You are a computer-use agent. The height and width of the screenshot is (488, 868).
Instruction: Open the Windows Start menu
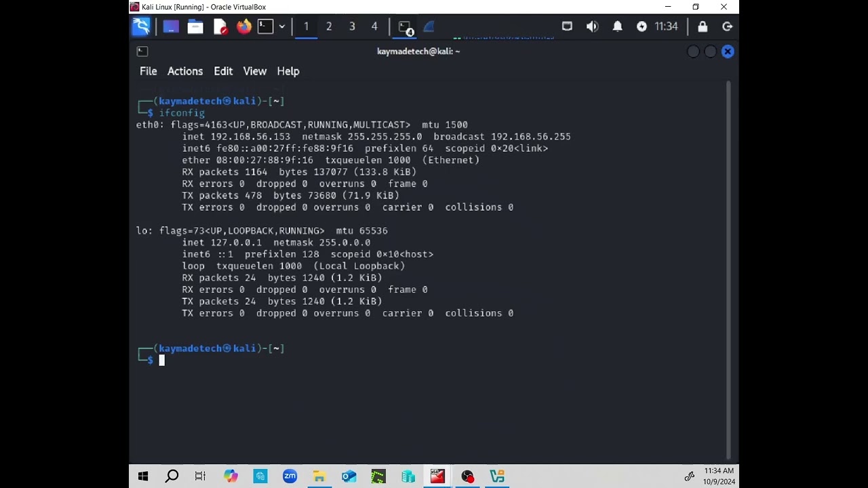143,476
